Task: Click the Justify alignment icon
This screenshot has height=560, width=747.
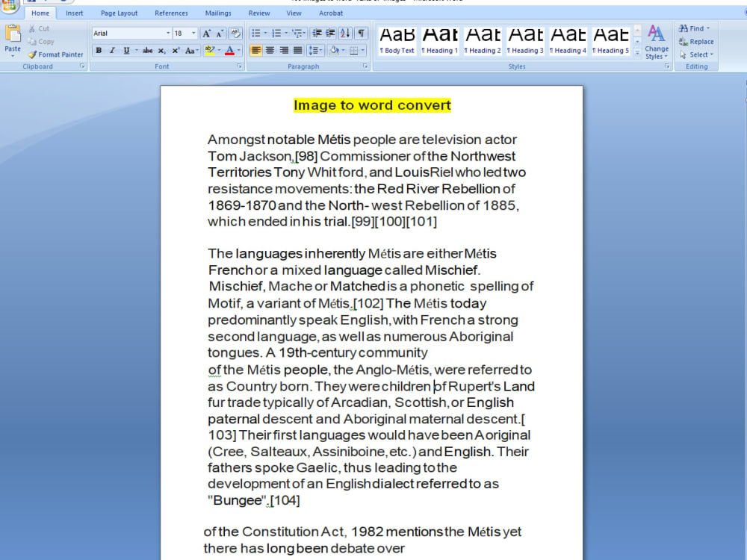Action: tap(298, 50)
